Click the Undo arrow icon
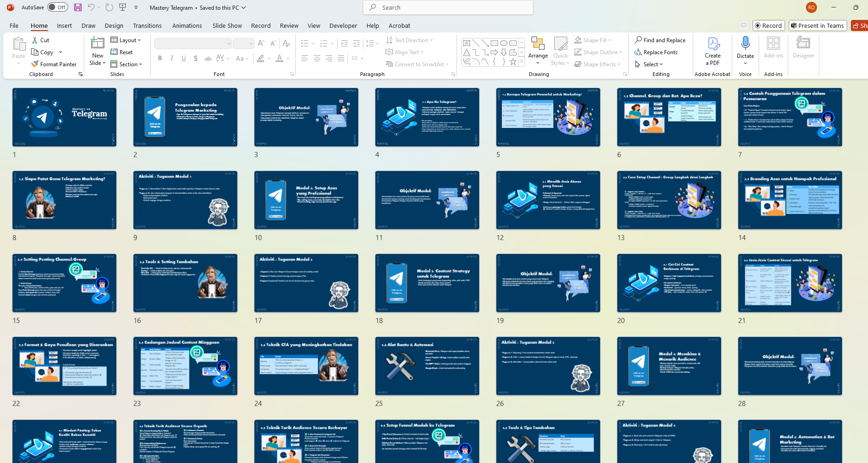 click(91, 7)
